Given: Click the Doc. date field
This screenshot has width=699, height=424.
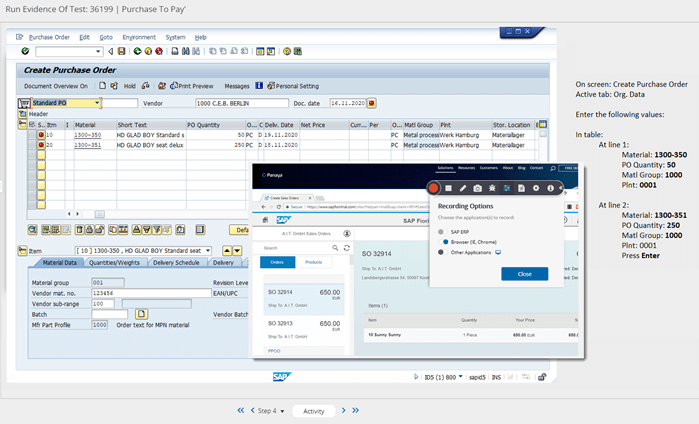Looking at the screenshot, I should 348,103.
